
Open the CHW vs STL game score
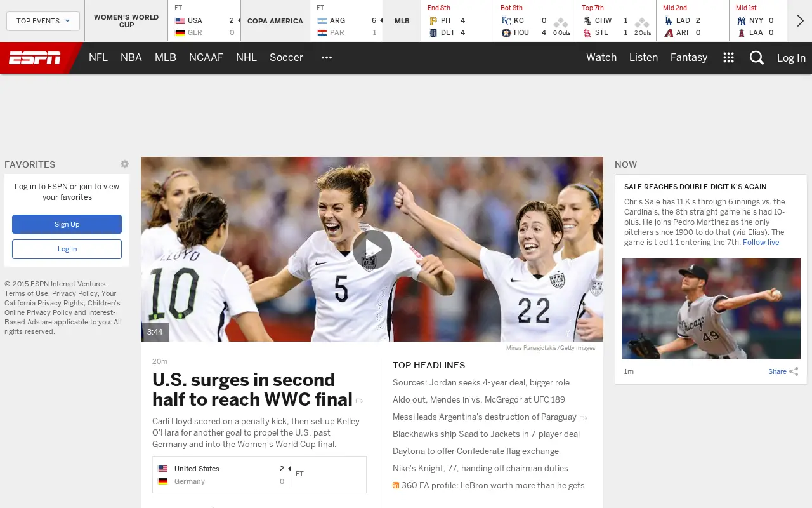pyautogui.click(x=616, y=21)
